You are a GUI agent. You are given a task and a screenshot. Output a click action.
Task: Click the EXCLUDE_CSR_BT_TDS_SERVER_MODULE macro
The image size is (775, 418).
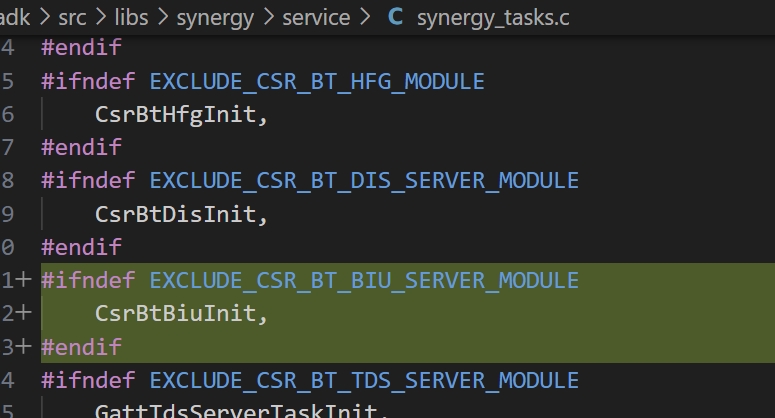click(364, 380)
